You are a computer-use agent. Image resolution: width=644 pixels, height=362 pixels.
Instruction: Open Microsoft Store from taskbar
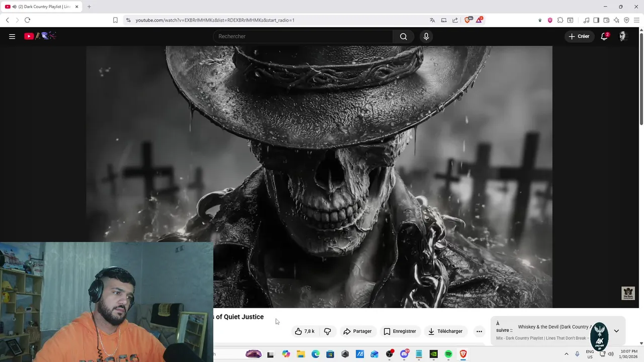pos(330,354)
